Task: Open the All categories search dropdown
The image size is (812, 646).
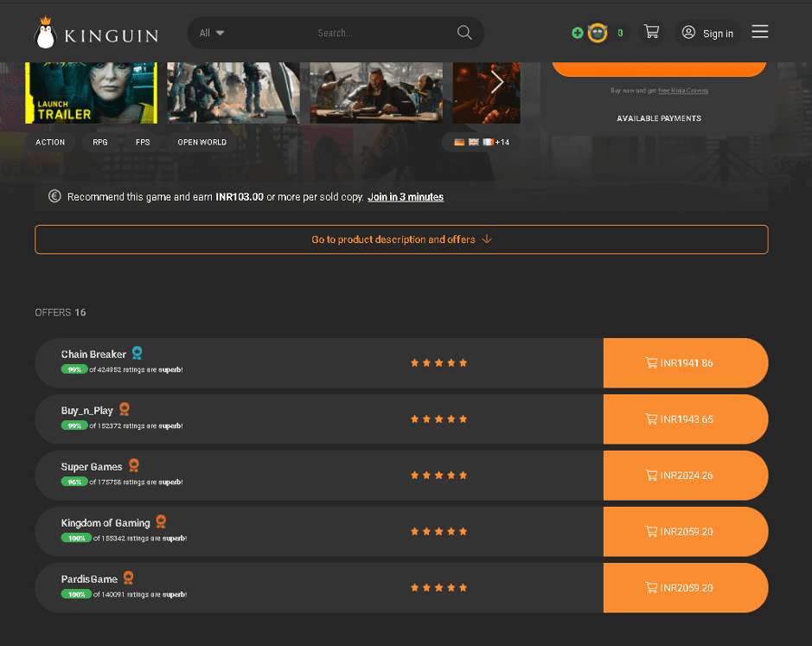Action: click(x=212, y=33)
